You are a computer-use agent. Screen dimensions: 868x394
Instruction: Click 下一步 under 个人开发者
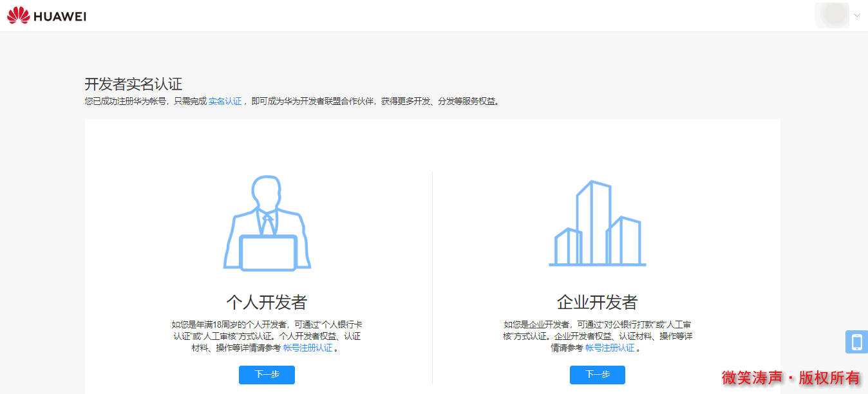click(267, 375)
